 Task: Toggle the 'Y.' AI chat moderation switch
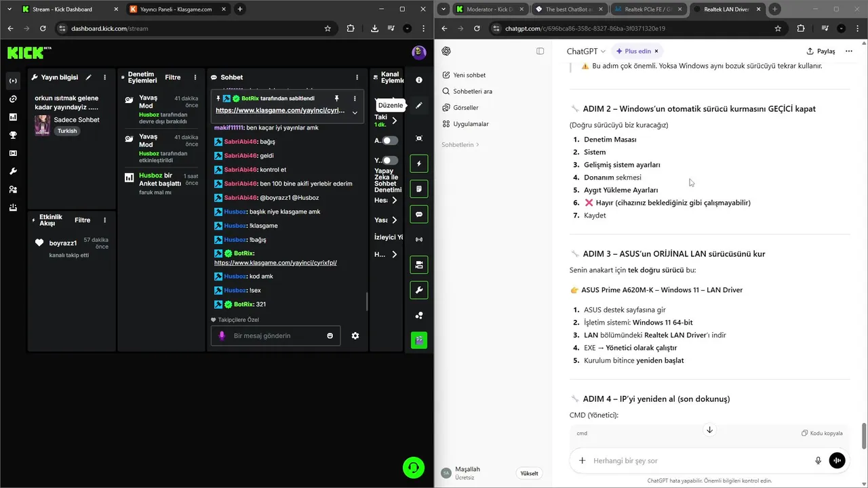[x=390, y=161]
